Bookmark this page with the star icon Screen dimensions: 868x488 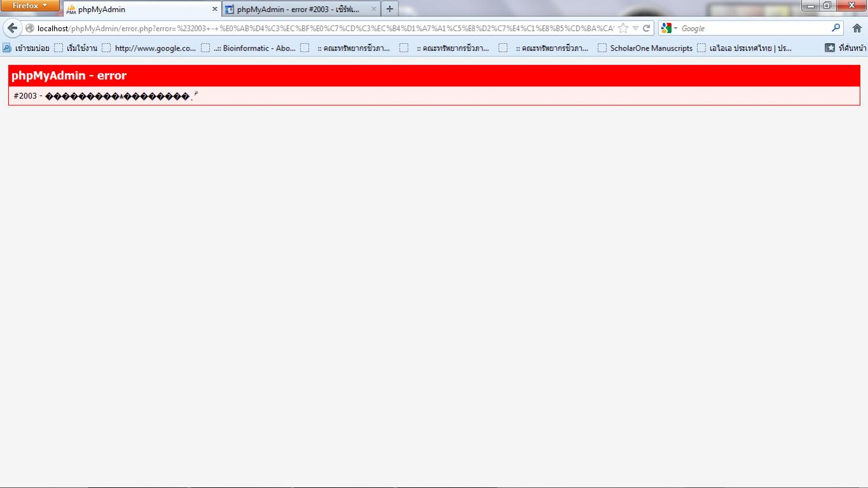(x=623, y=28)
